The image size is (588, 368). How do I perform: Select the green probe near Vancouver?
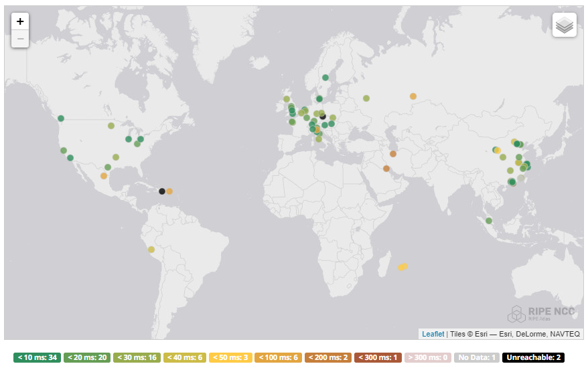tap(61, 118)
